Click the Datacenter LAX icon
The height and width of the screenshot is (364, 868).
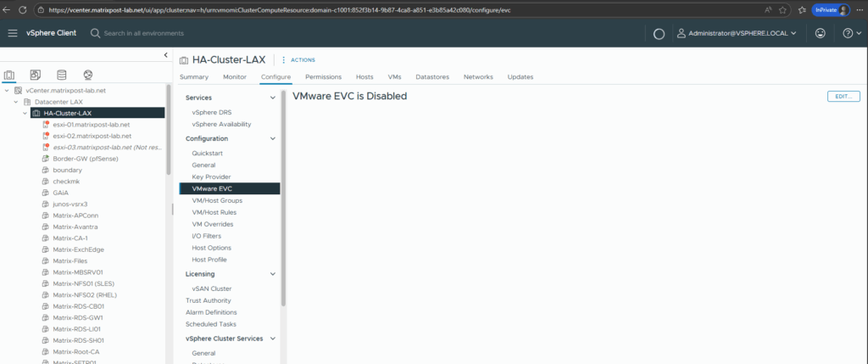point(26,102)
